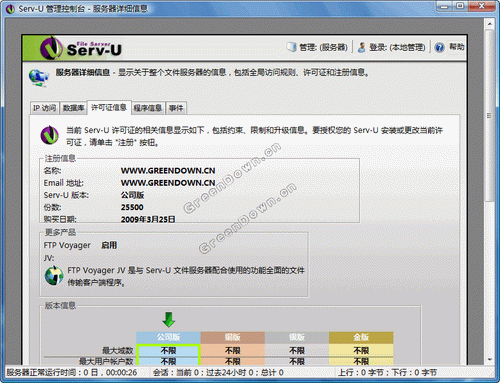
Task: Click the user icon beside 登录: (本地管理)
Action: coord(361,47)
